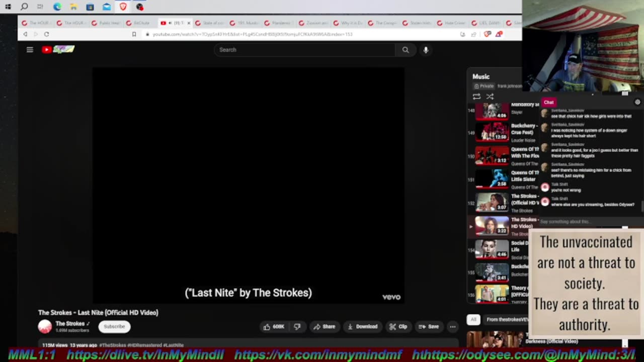Save the video to a playlist

coord(429,327)
